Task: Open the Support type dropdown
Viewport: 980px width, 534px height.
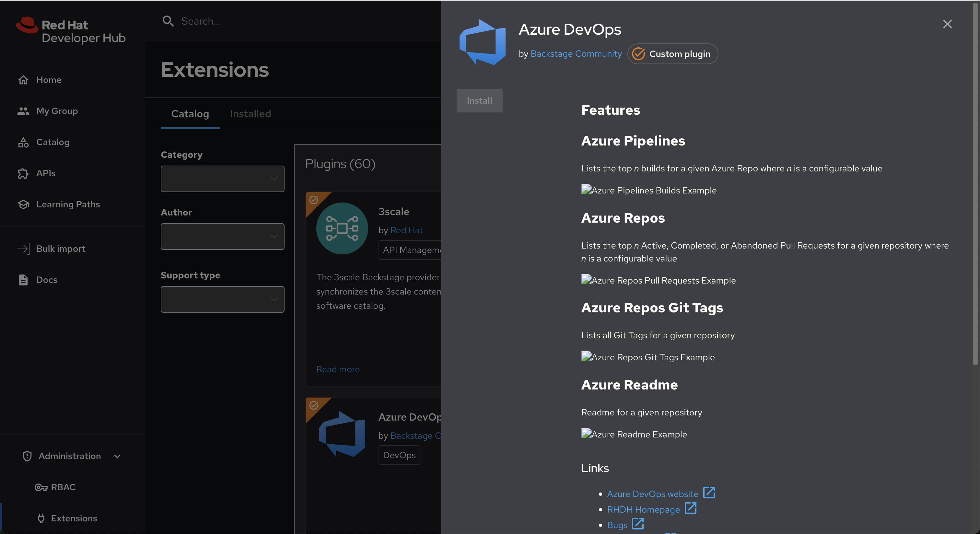Action: pos(222,299)
